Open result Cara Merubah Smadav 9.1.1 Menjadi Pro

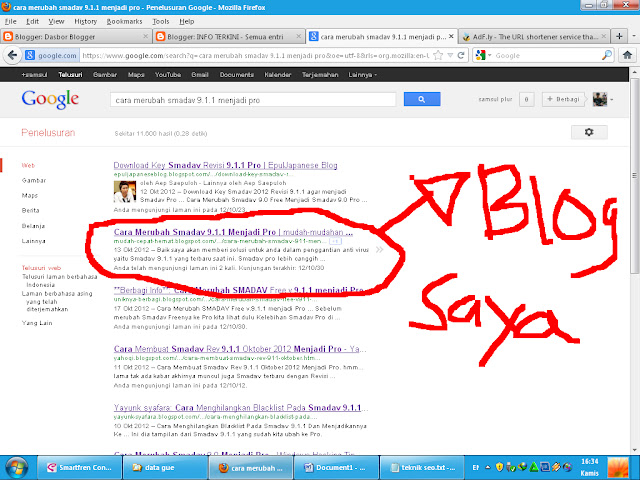point(233,232)
